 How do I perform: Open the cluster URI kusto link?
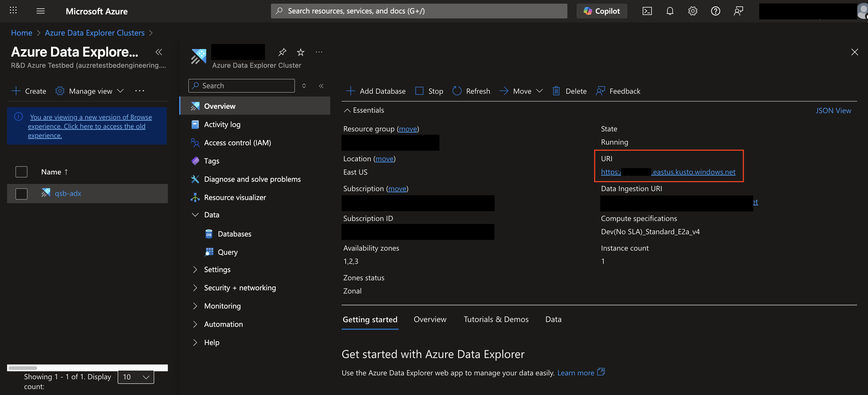click(668, 172)
